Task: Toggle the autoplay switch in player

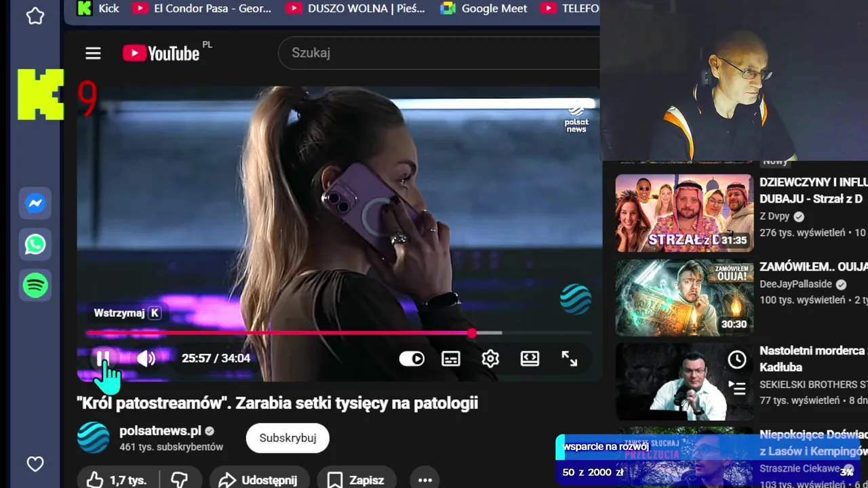Action: 412,359
